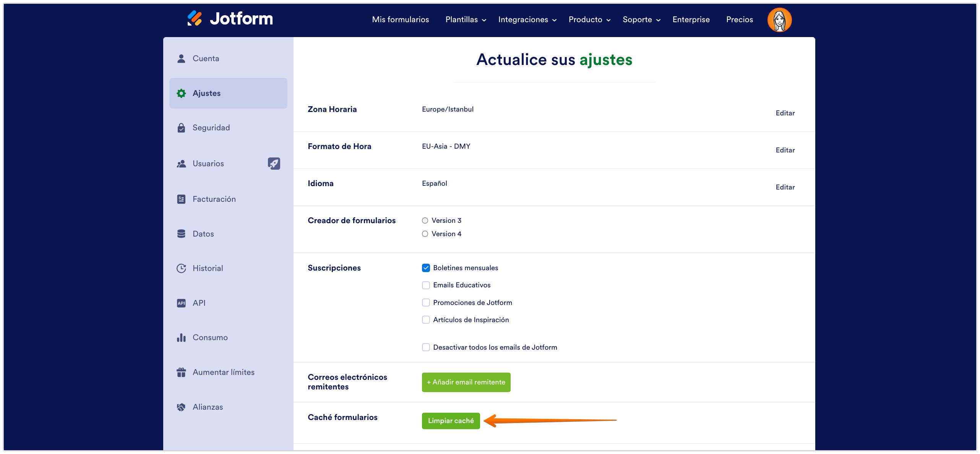Open the Historial clock icon
The image size is (980, 454).
181,268
